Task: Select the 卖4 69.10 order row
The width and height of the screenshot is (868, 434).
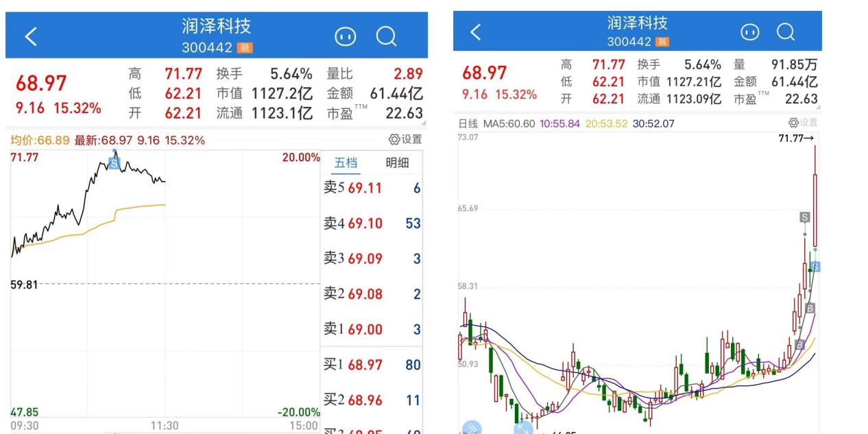Action: (x=372, y=224)
